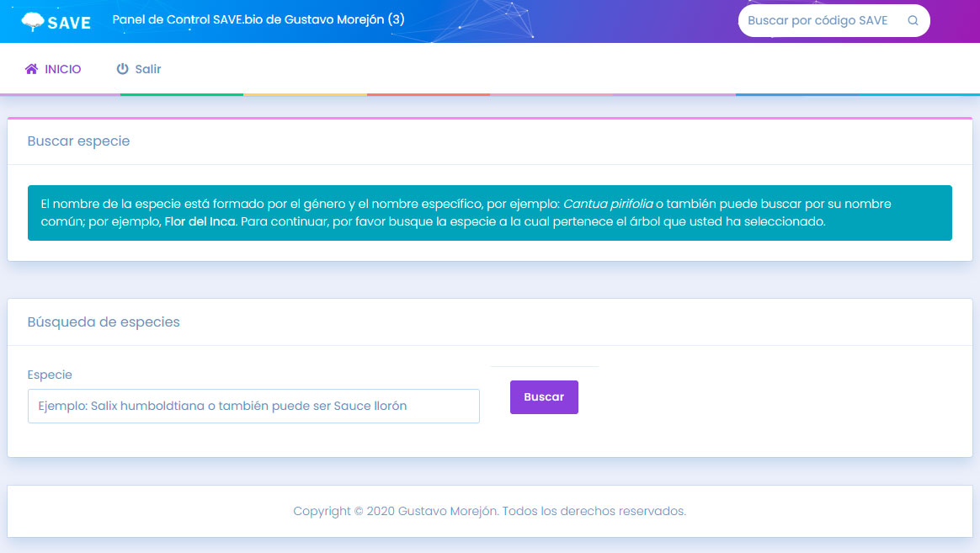Viewport: 980px width, 553px height.
Task: Click the purple Buscar button
Action: pos(544,396)
